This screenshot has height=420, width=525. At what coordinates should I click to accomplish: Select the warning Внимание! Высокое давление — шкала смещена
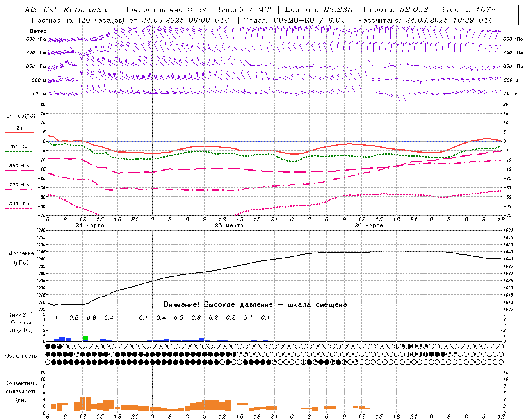click(x=256, y=305)
